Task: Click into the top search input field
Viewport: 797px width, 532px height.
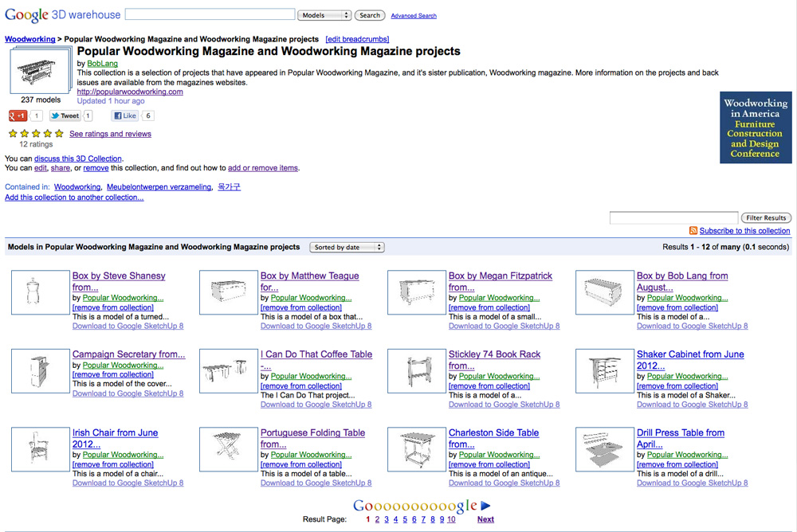Action: 210,14
